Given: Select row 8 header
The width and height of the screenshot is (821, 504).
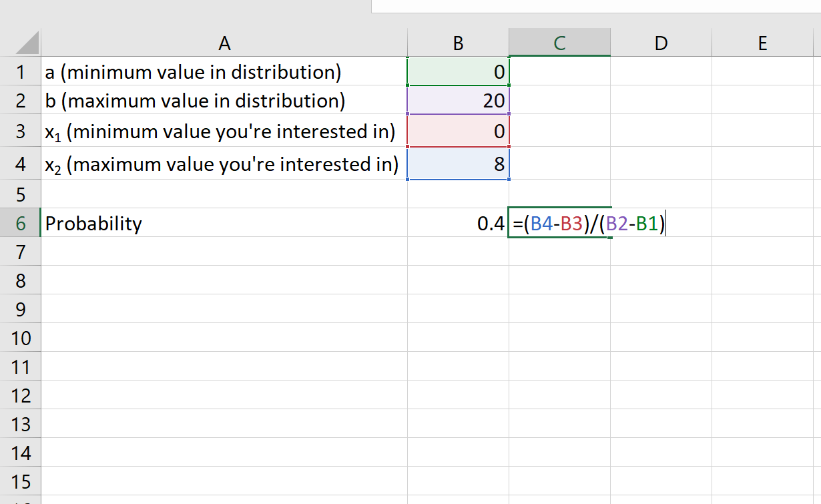Looking at the screenshot, I should click(21, 280).
